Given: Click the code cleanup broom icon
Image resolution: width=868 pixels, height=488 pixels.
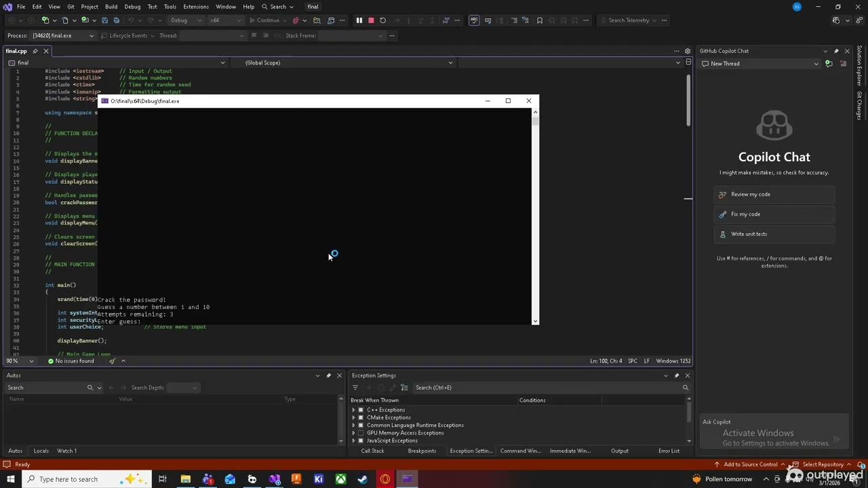Looking at the screenshot, I should pyautogui.click(x=113, y=361).
